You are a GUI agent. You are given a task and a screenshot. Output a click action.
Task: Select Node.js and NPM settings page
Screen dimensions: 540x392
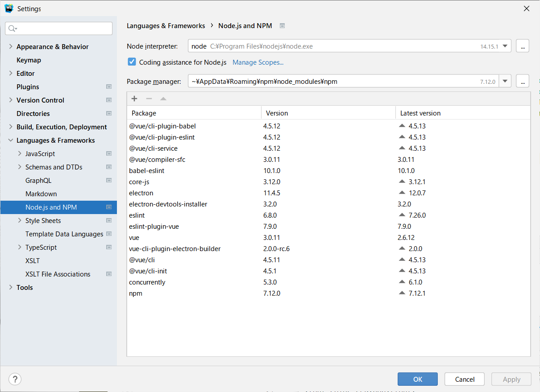(58, 207)
